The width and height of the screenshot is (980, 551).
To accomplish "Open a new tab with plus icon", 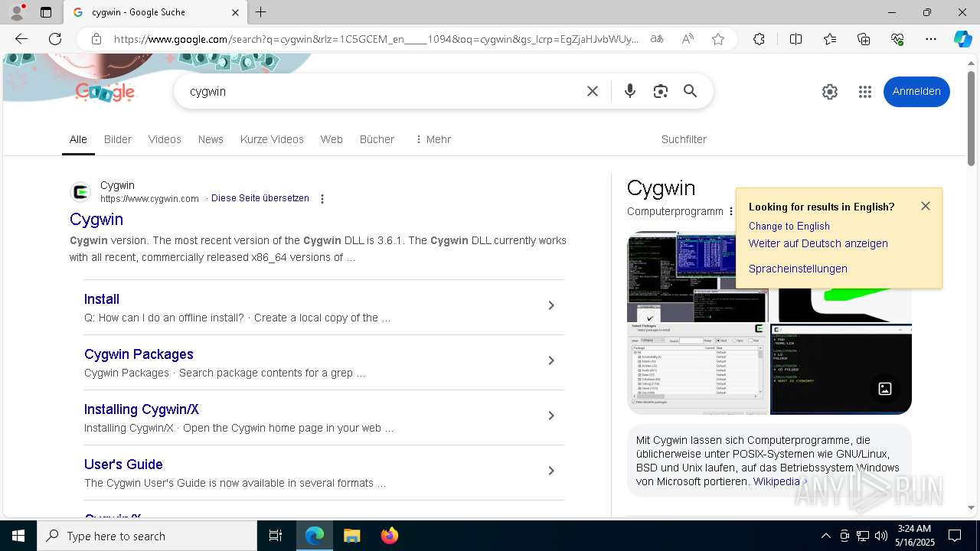I will coord(261,12).
